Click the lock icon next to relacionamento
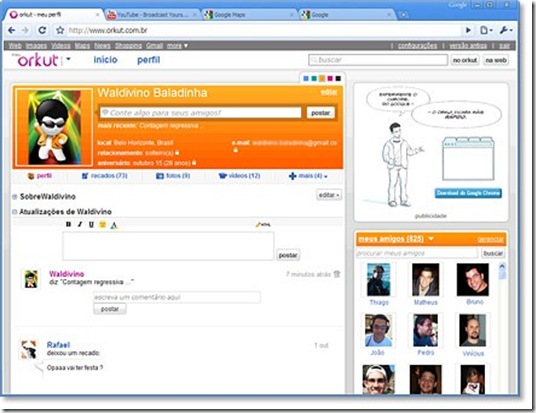 point(177,152)
